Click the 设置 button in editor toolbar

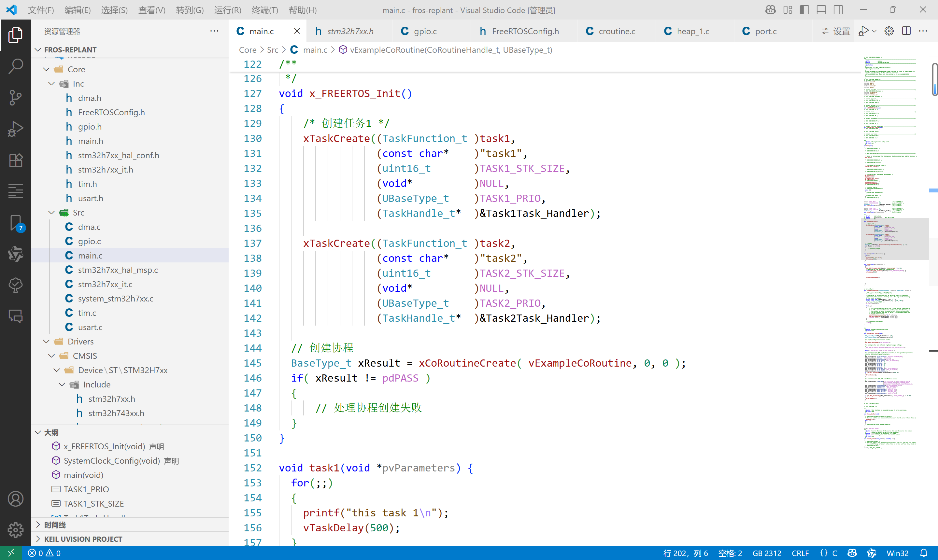(x=836, y=31)
